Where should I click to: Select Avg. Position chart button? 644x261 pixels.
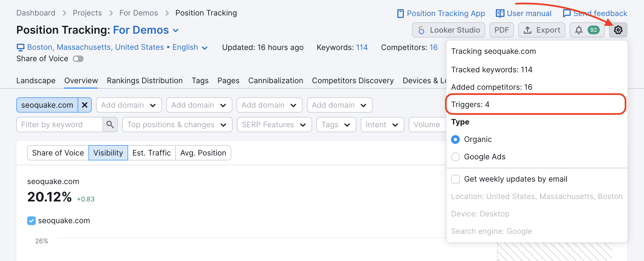click(x=203, y=153)
